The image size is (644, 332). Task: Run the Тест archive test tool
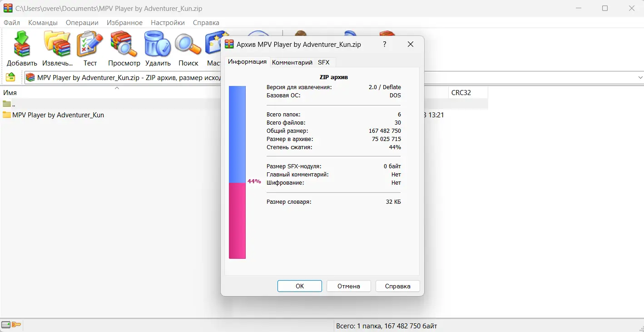pos(90,49)
